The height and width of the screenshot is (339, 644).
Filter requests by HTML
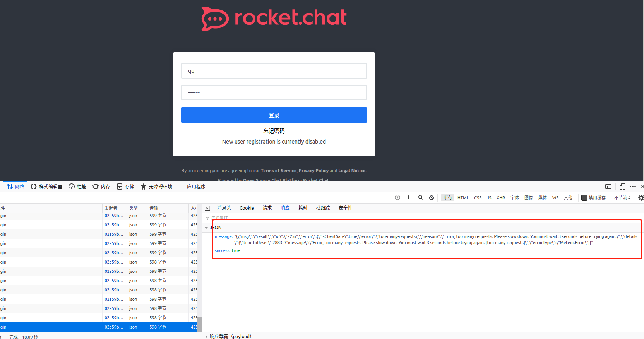[463, 198]
